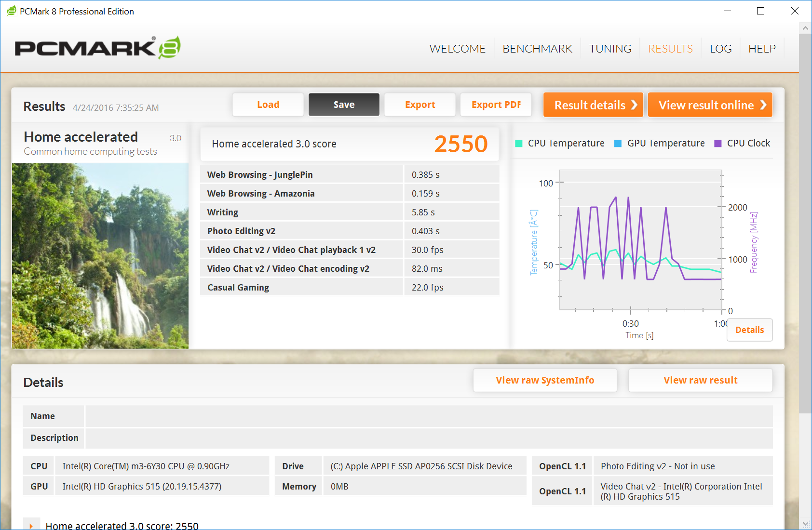The image size is (812, 530).
Task: Click the 5.85 s result value
Action: click(x=423, y=212)
